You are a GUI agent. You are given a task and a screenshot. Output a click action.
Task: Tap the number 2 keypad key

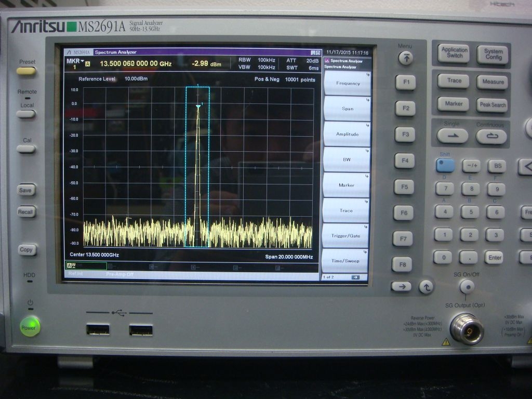[x=470, y=235]
